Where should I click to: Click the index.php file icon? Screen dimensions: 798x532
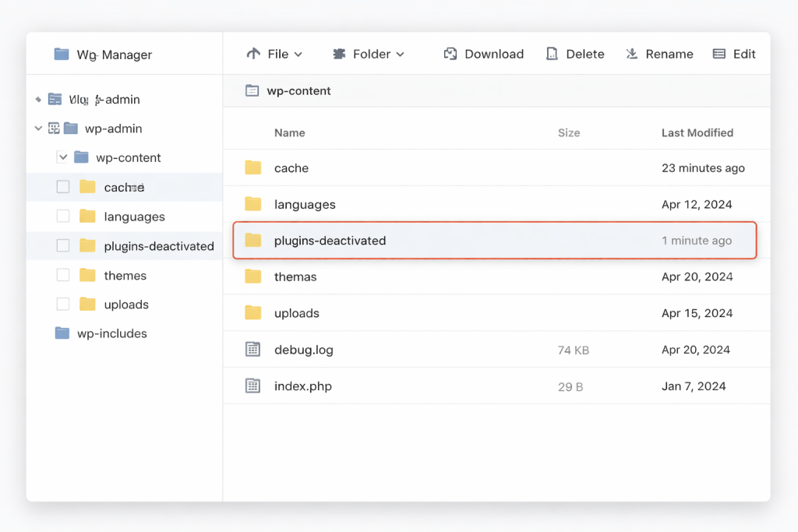click(253, 386)
